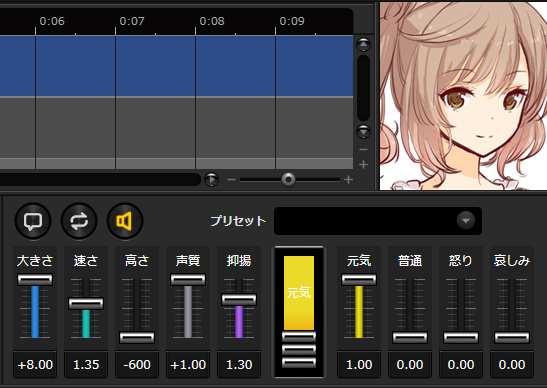Click the vertical zoom plus icon

[x=363, y=164]
